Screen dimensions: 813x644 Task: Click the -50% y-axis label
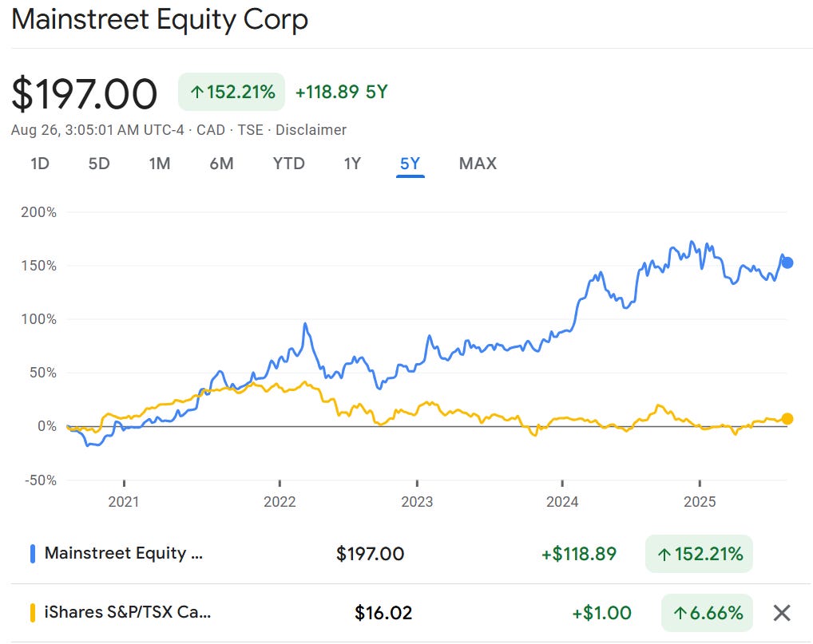41,480
